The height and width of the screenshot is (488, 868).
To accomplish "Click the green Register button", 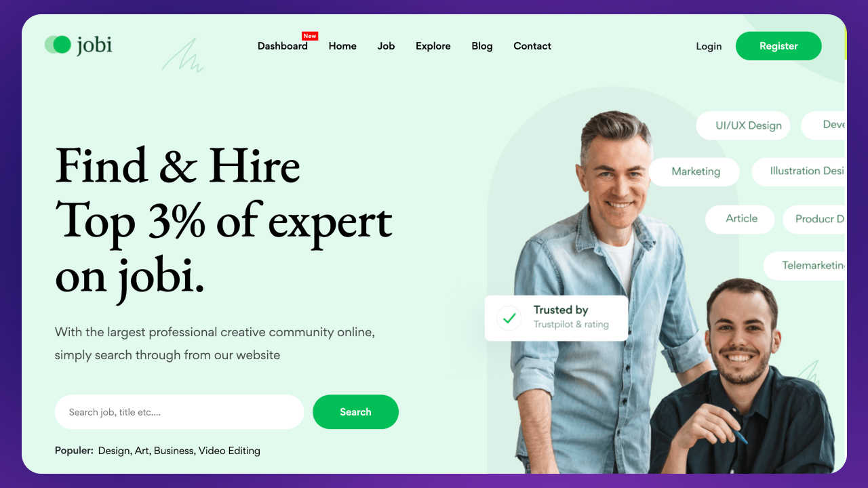I will pyautogui.click(x=778, y=46).
